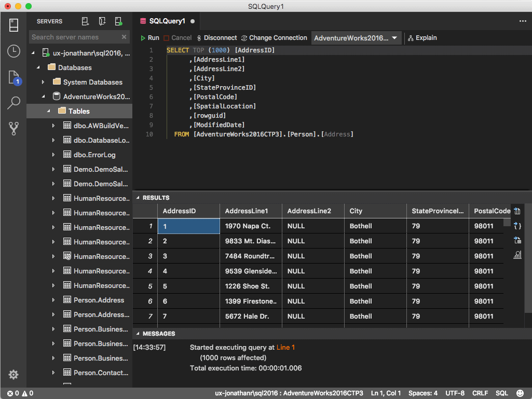Click CRLF line ending setting
The height and width of the screenshot is (399, 532).
480,393
